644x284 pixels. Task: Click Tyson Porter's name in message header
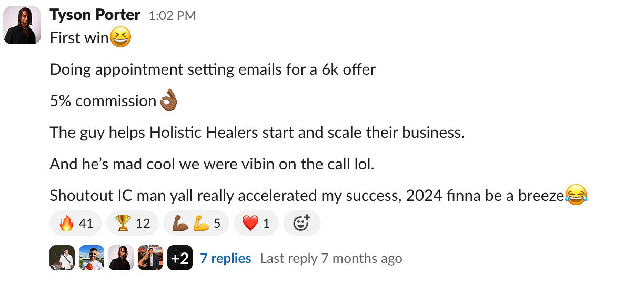point(95,15)
